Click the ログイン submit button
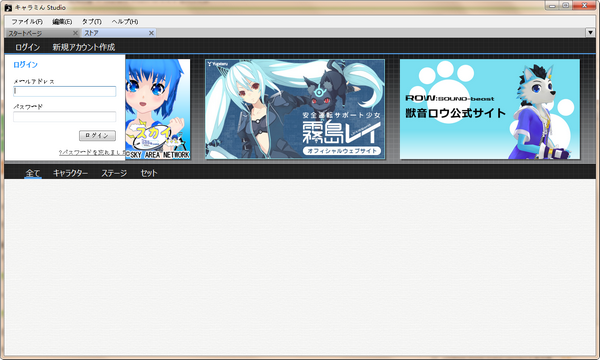600x360 pixels. pyautogui.click(x=97, y=135)
